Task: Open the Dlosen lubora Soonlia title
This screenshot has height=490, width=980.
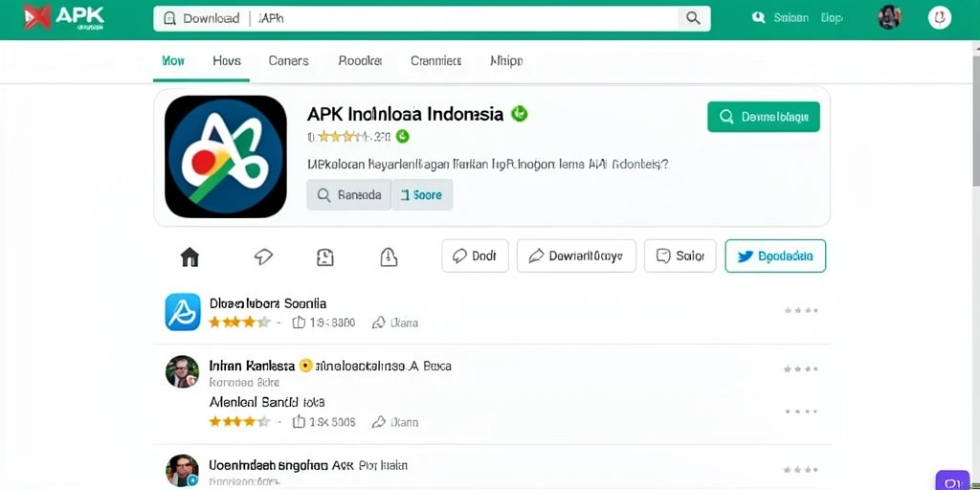Action: pos(268,303)
